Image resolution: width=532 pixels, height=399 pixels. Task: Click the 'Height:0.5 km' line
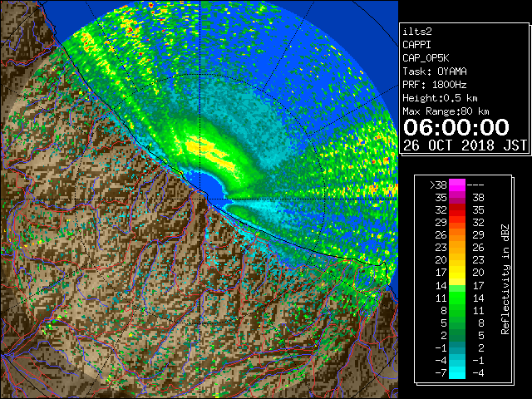tap(440, 98)
